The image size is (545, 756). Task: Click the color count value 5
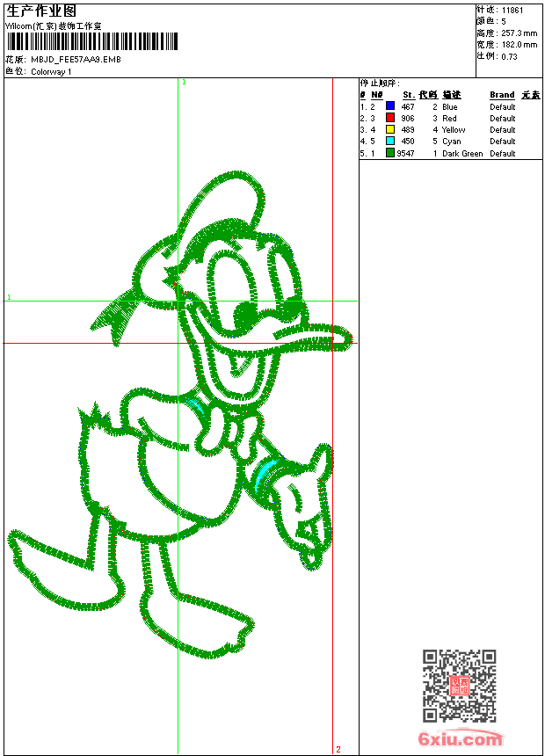504,22
